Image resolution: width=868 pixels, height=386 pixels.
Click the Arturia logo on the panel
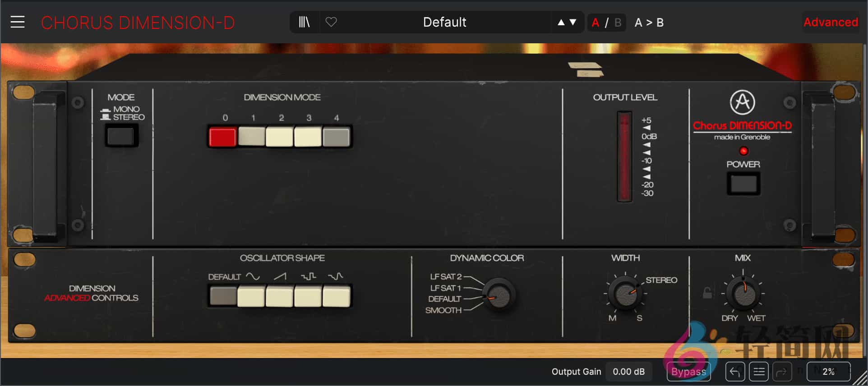(x=742, y=102)
